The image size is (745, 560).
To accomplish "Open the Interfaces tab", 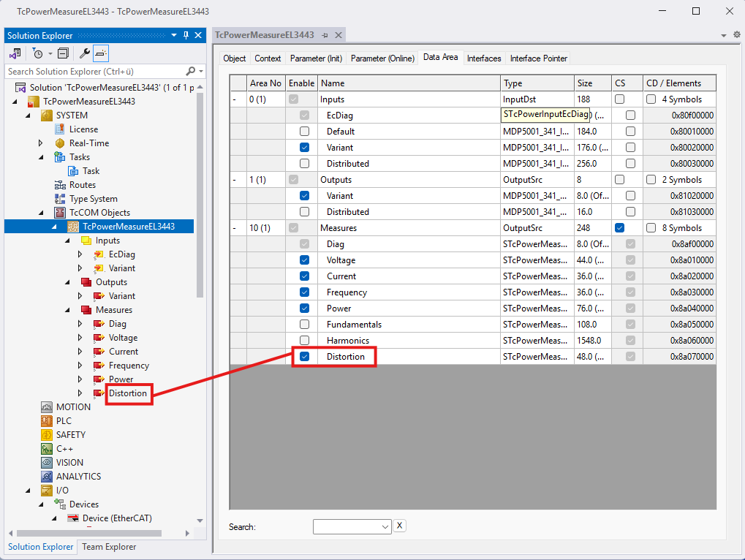I will click(483, 58).
